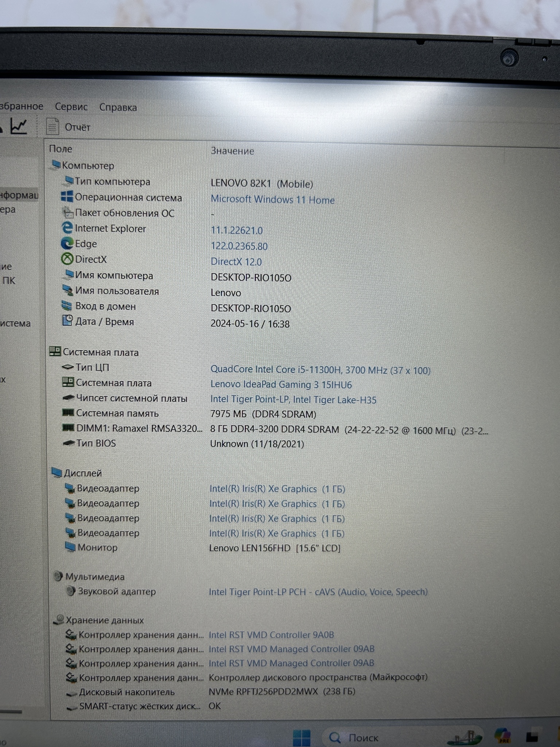Open the Intel Tiger Point-LP chipset link
This screenshot has width=560, height=747.
[293, 400]
